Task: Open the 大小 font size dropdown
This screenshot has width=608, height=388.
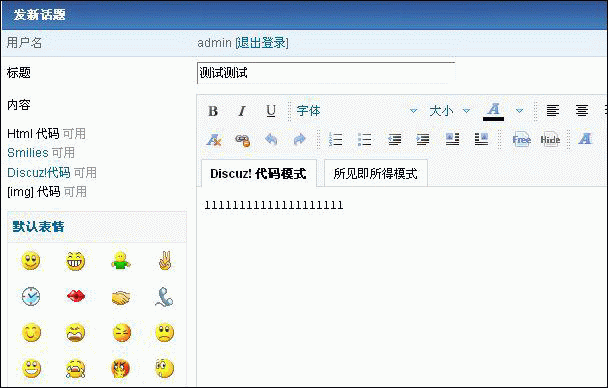Action: pyautogui.click(x=449, y=111)
